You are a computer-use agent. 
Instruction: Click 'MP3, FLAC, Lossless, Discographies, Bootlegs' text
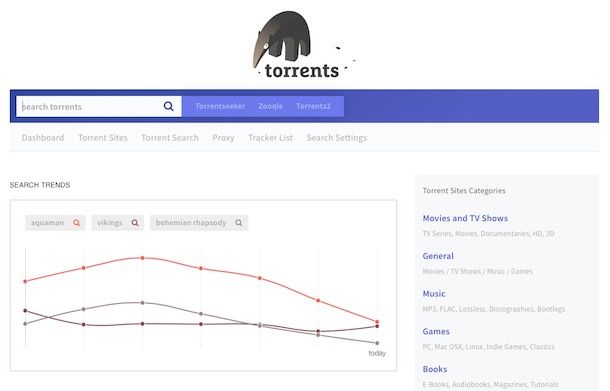tap(494, 309)
